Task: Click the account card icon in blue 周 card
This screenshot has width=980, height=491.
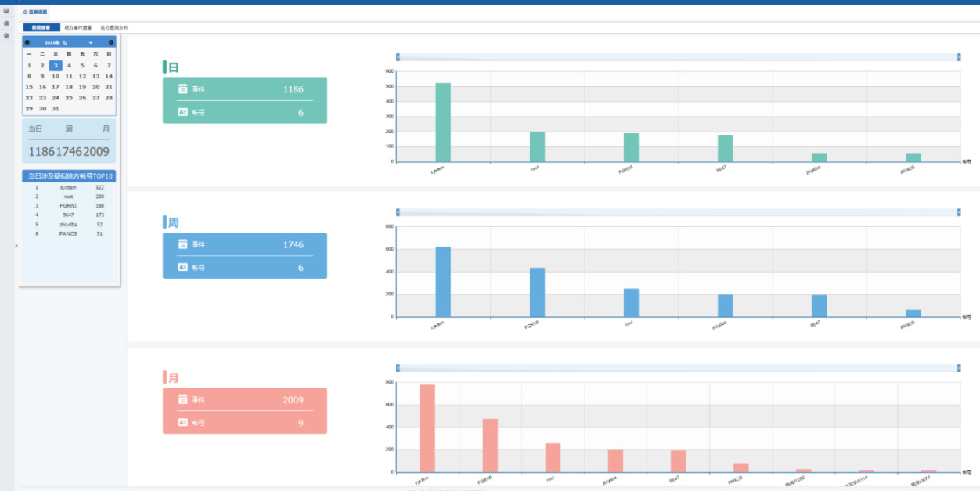Action: tap(182, 267)
